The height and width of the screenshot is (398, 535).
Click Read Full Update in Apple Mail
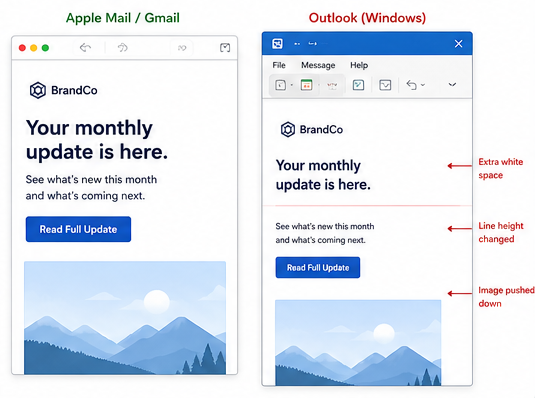click(x=78, y=229)
